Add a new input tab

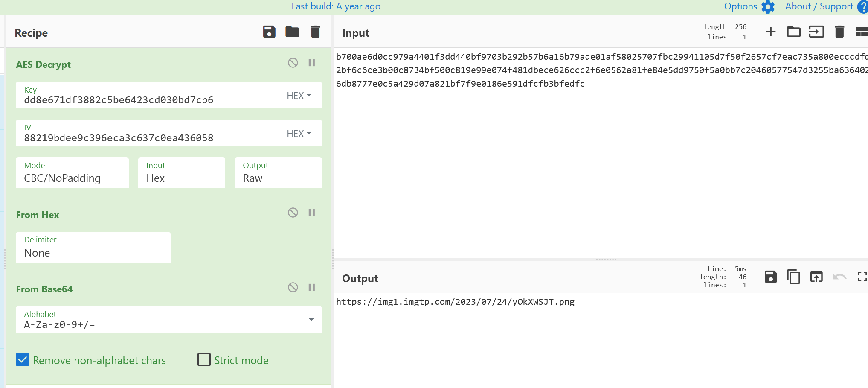771,32
